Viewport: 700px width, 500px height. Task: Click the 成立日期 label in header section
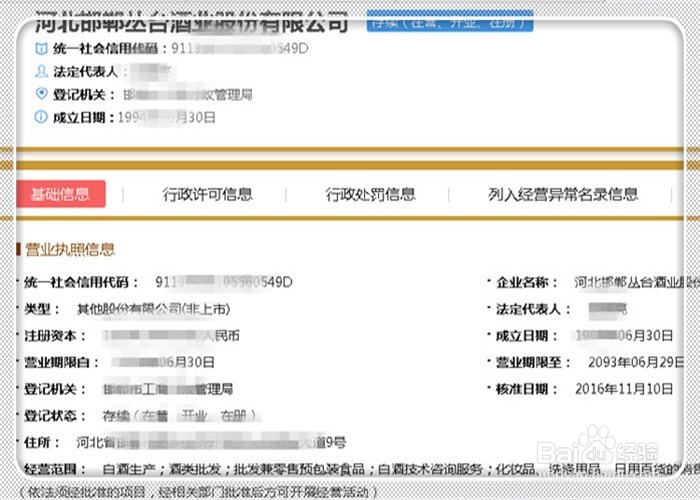pos(85,117)
